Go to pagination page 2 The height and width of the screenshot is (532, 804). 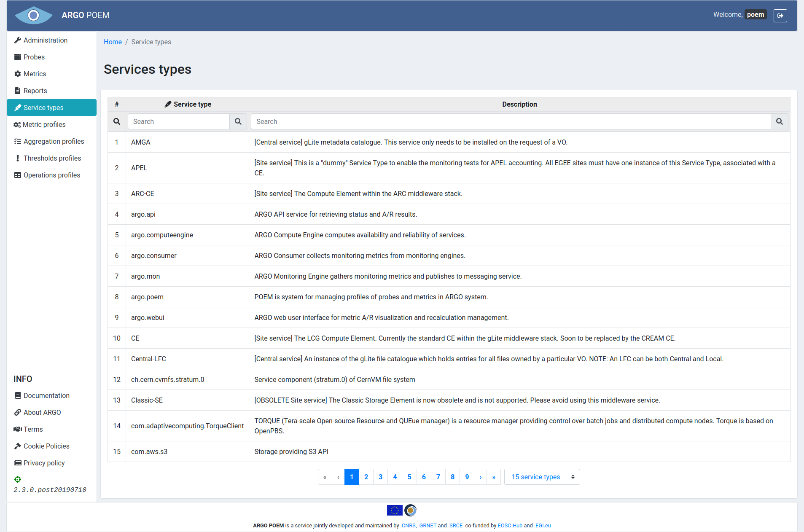point(366,477)
